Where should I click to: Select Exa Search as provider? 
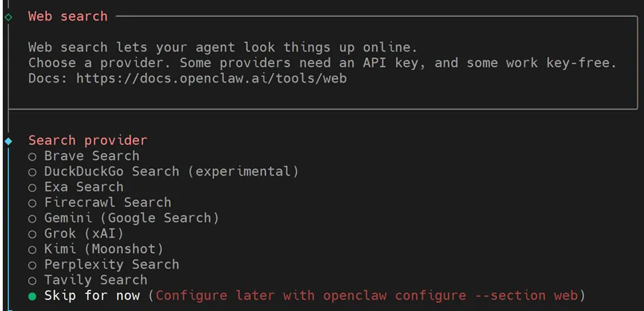coord(83,187)
